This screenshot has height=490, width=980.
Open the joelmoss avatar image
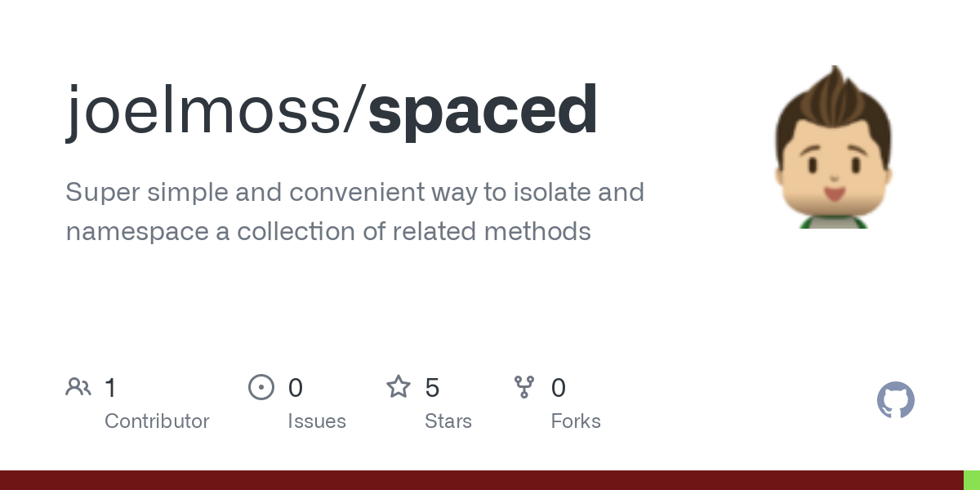click(x=833, y=147)
